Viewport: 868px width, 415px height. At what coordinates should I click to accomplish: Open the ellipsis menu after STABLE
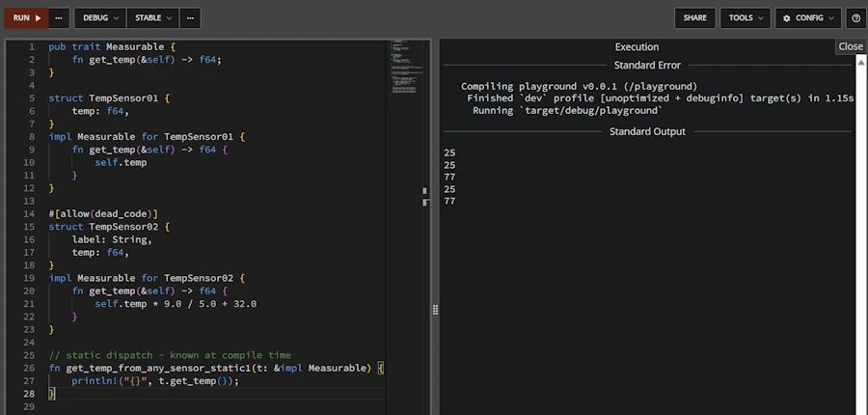click(190, 17)
